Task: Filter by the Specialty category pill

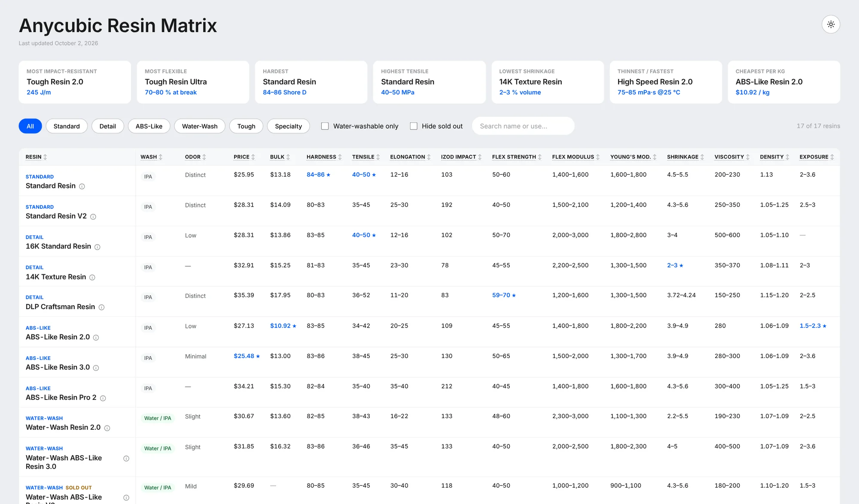Action: (288, 126)
